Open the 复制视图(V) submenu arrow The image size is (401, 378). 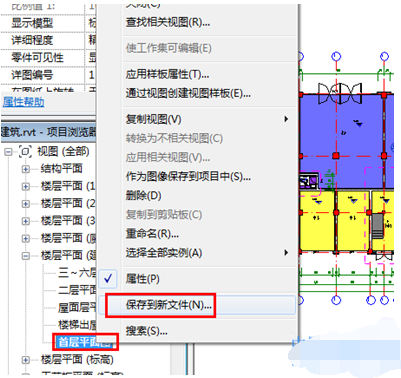286,119
